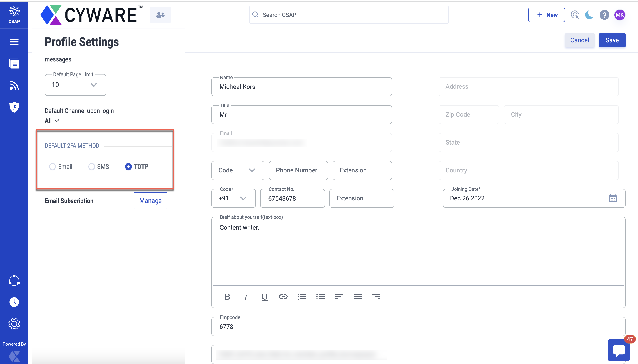Click the City input field
The height and width of the screenshot is (364, 638).
pyautogui.click(x=561, y=115)
